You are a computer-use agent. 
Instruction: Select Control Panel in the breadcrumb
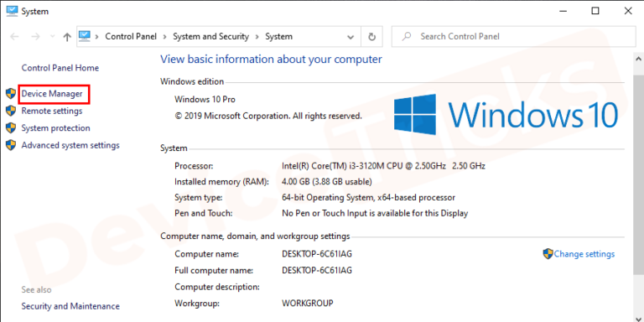coord(131,37)
